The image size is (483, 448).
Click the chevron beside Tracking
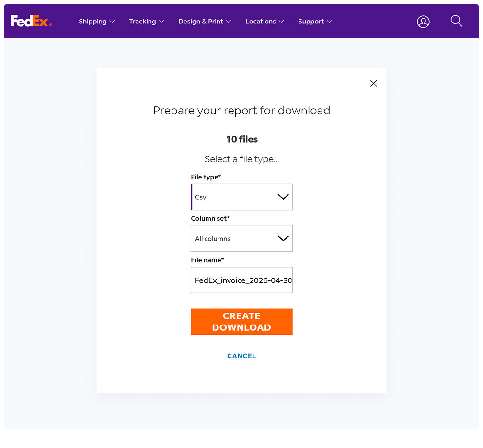point(161,22)
